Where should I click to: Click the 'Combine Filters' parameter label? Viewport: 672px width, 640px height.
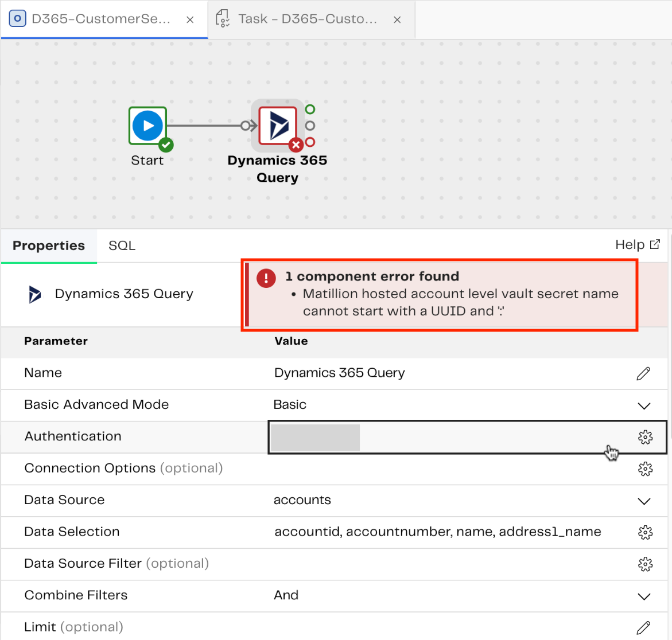pos(76,595)
